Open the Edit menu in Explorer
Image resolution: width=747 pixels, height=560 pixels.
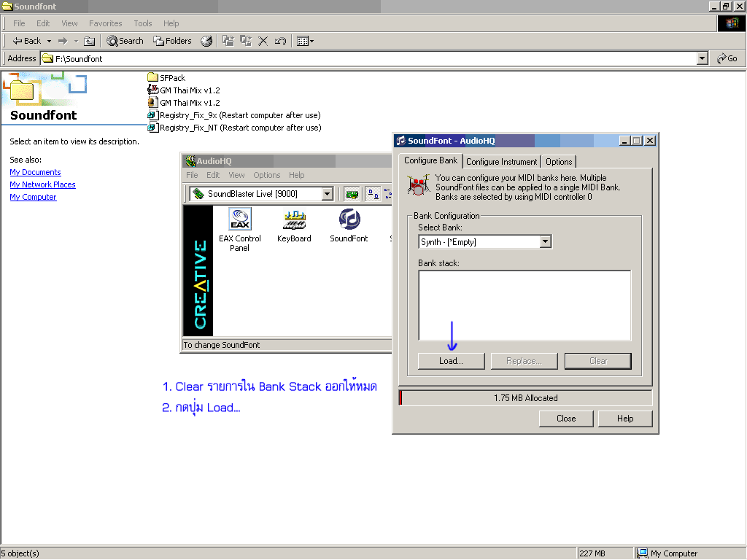pos(43,23)
